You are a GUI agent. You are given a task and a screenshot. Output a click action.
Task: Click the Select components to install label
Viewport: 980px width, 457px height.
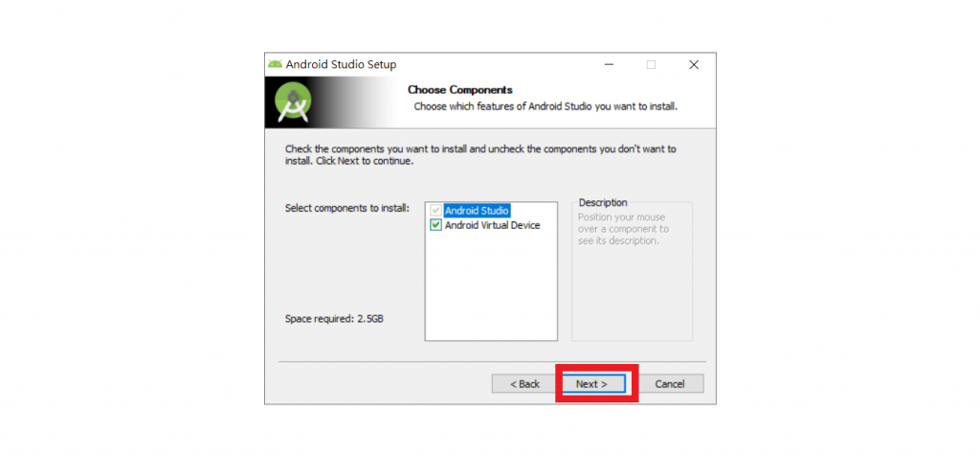[347, 208]
